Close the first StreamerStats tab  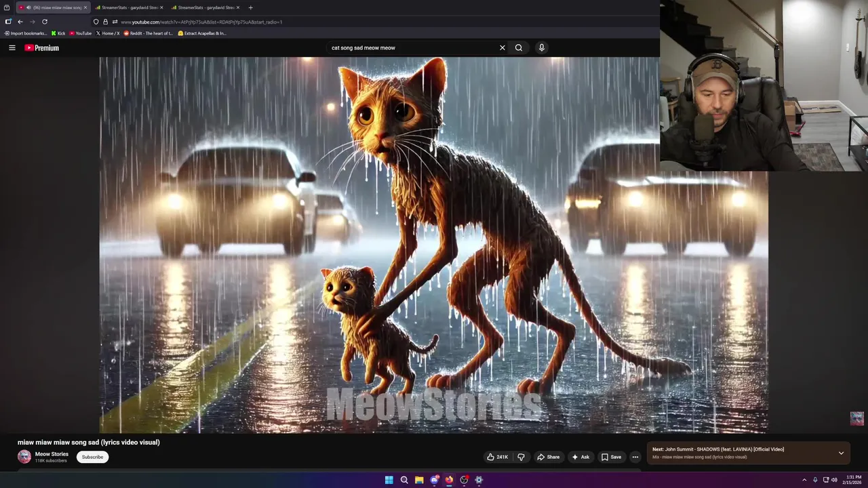pyautogui.click(x=161, y=7)
